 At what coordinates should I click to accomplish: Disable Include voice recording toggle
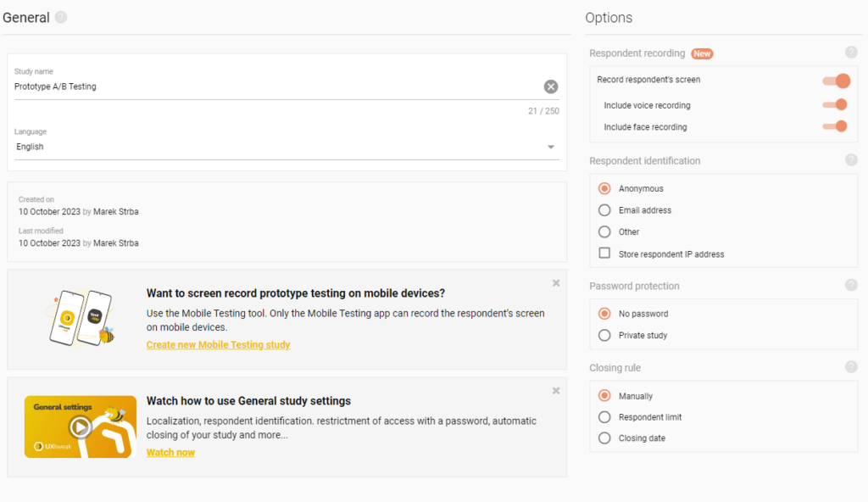(836, 105)
